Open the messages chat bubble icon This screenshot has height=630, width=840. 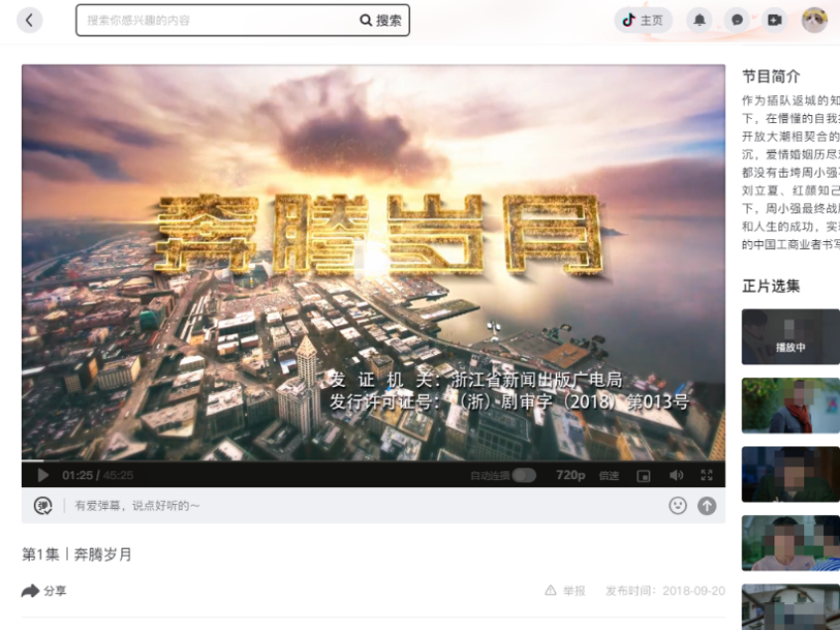click(737, 21)
